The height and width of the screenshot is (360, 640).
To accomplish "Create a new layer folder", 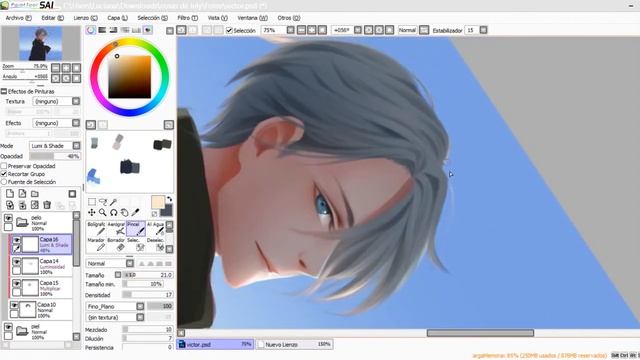I will point(35,193).
